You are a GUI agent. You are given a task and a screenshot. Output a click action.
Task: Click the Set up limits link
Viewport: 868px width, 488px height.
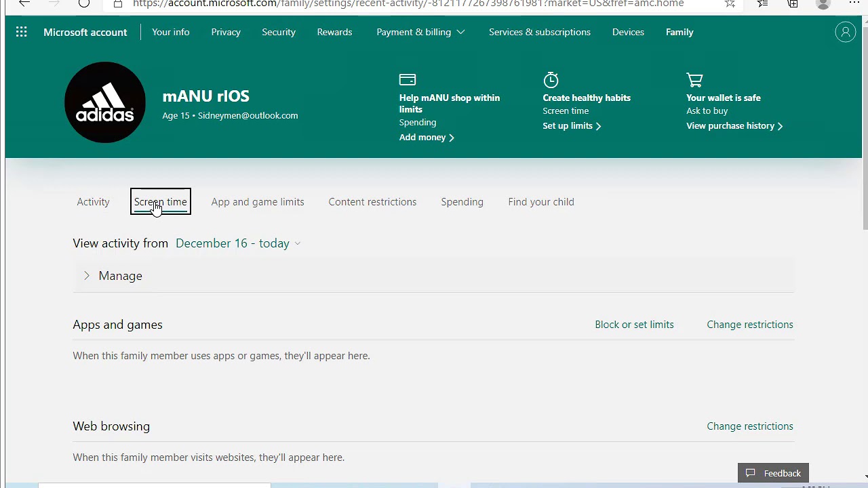572,125
